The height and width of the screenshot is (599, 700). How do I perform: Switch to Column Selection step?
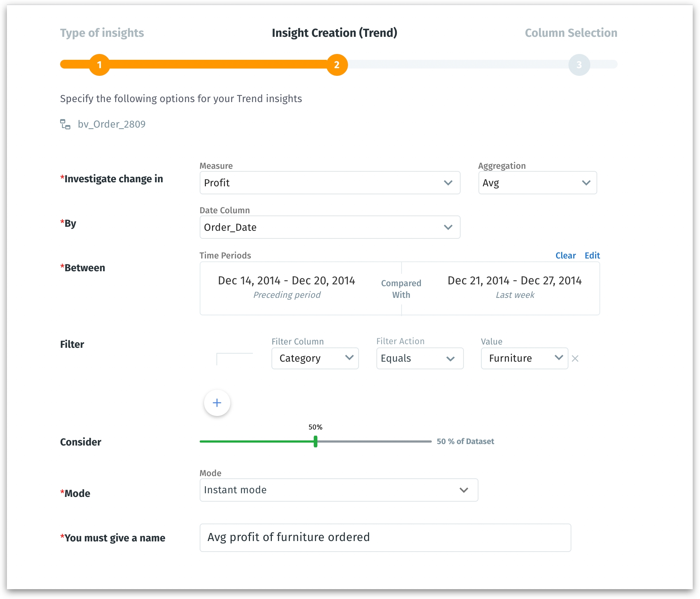571,33
